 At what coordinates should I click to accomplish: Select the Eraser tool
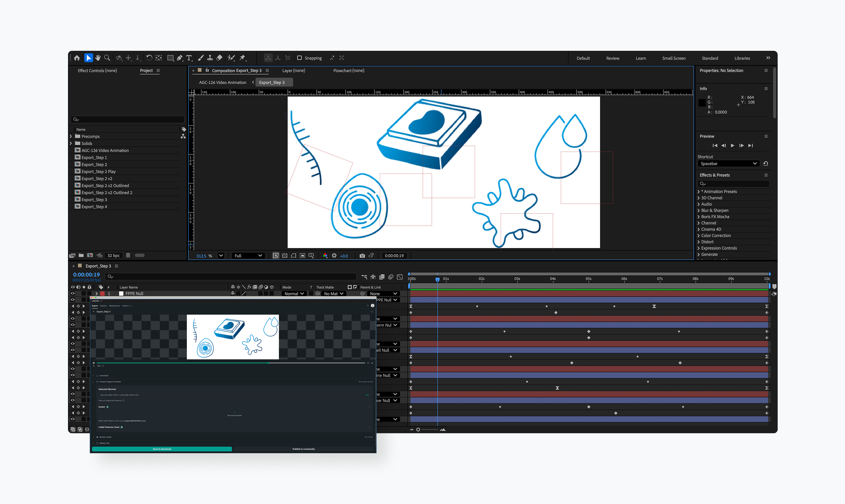(220, 58)
